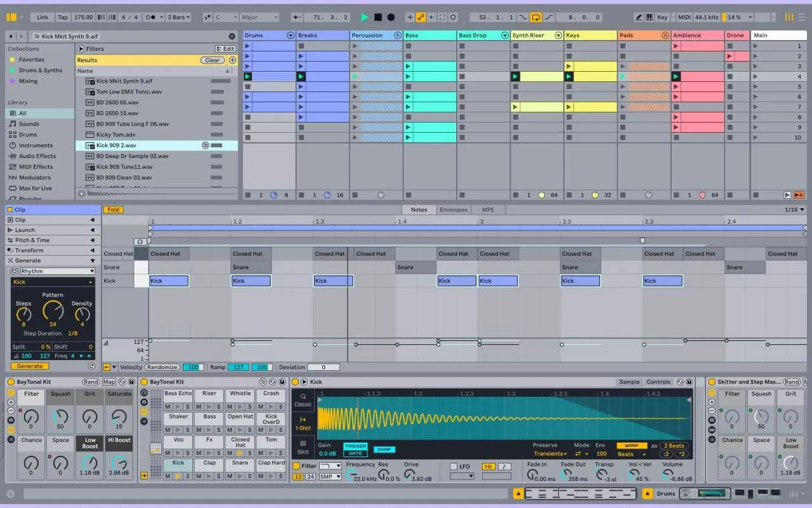Toggle the sampler Filter on/off switch
Screen dimensions: 812x508
297,466
